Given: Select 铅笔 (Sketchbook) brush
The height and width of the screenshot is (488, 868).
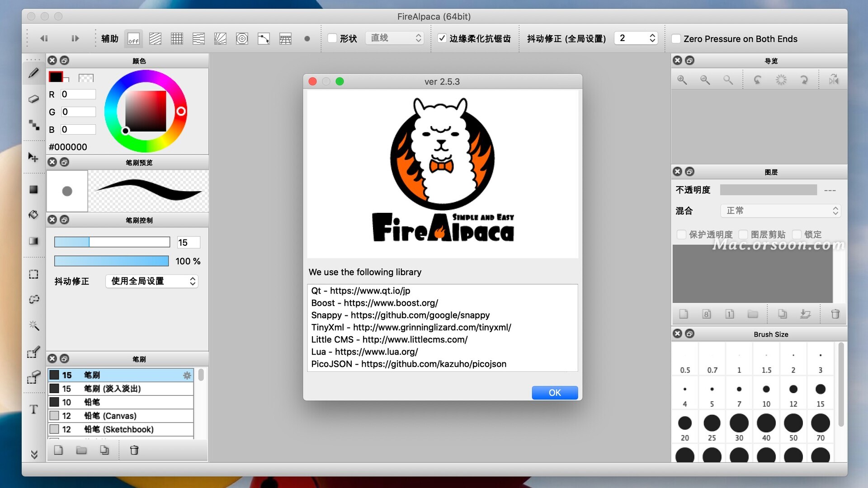Looking at the screenshot, I should (x=121, y=429).
